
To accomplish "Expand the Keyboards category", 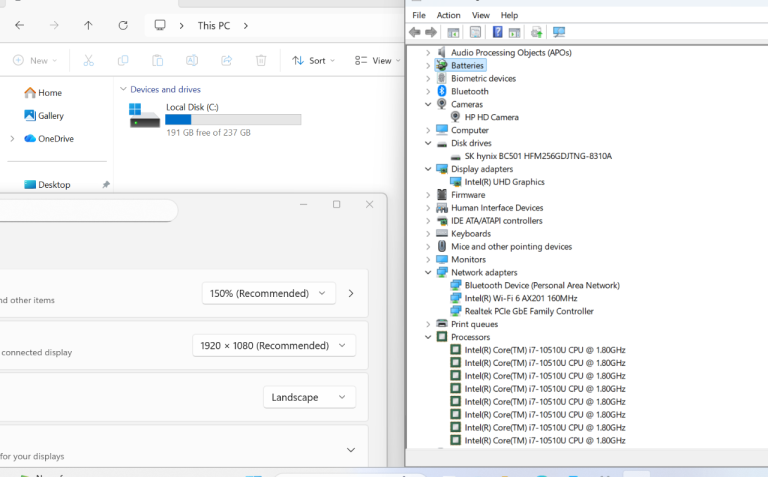I will (428, 233).
